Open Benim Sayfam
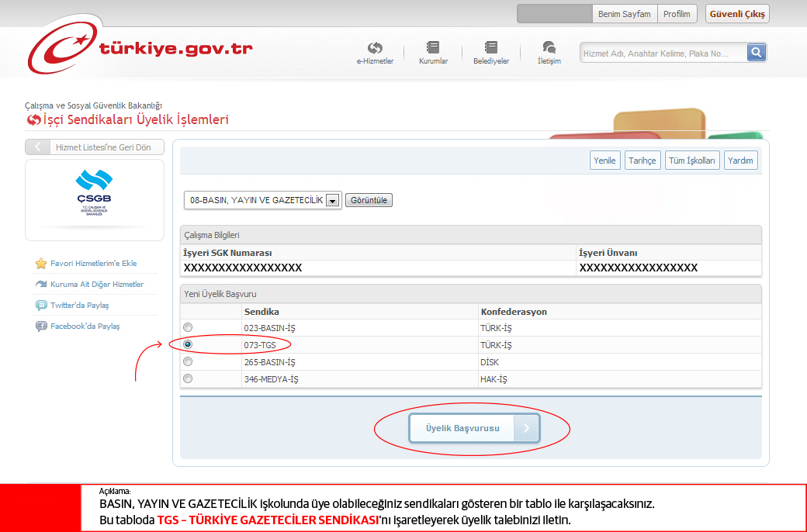This screenshot has height=532, width=807. 625,13
